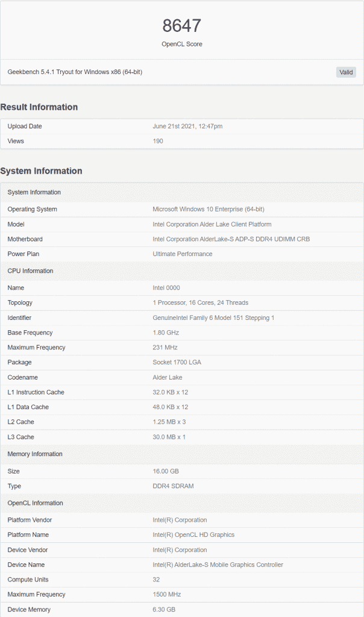The width and height of the screenshot is (364, 617).
Task: Click the System Information page heading
Action: click(42, 171)
